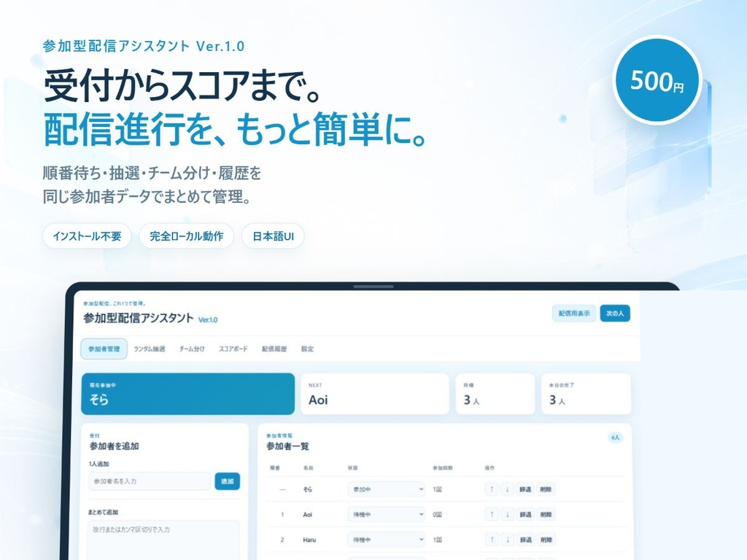Click the 参加者一覧 heading
The width and height of the screenshot is (747, 560).
287,446
